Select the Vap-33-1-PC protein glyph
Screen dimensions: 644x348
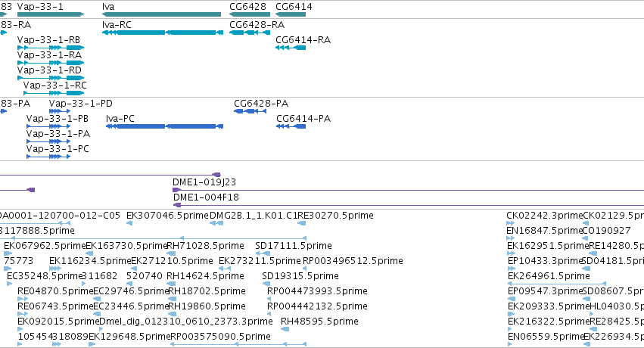pos(48,157)
